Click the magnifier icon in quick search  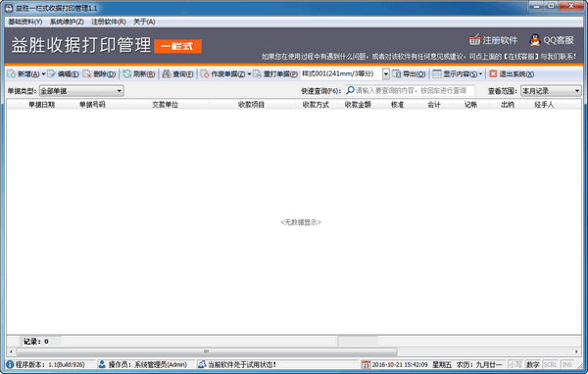click(350, 90)
